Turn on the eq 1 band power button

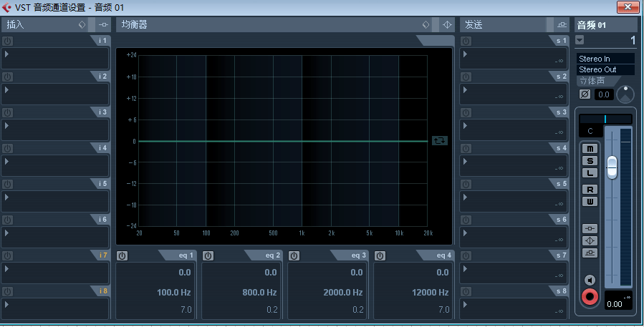[x=122, y=255]
